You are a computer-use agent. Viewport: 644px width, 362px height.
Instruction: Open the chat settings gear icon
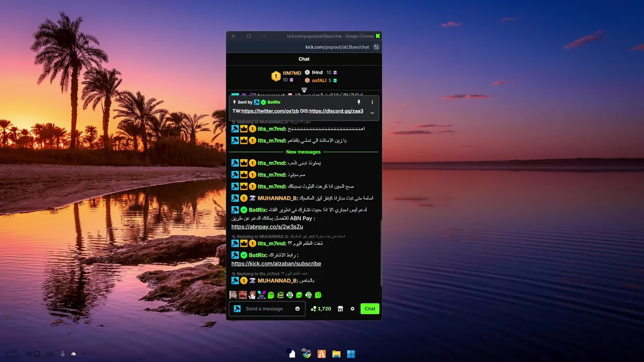[x=352, y=309]
